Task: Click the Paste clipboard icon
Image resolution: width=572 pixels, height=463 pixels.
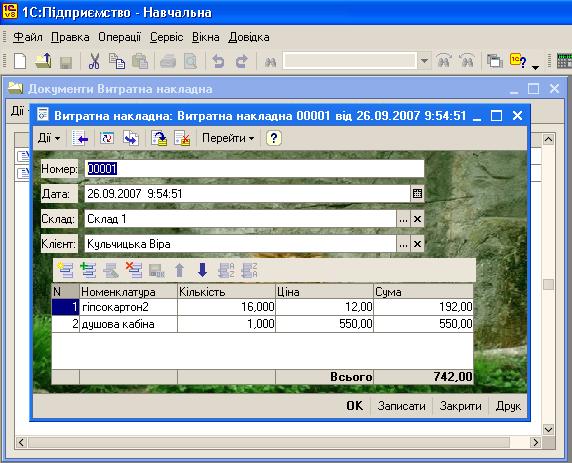Action: 140,61
